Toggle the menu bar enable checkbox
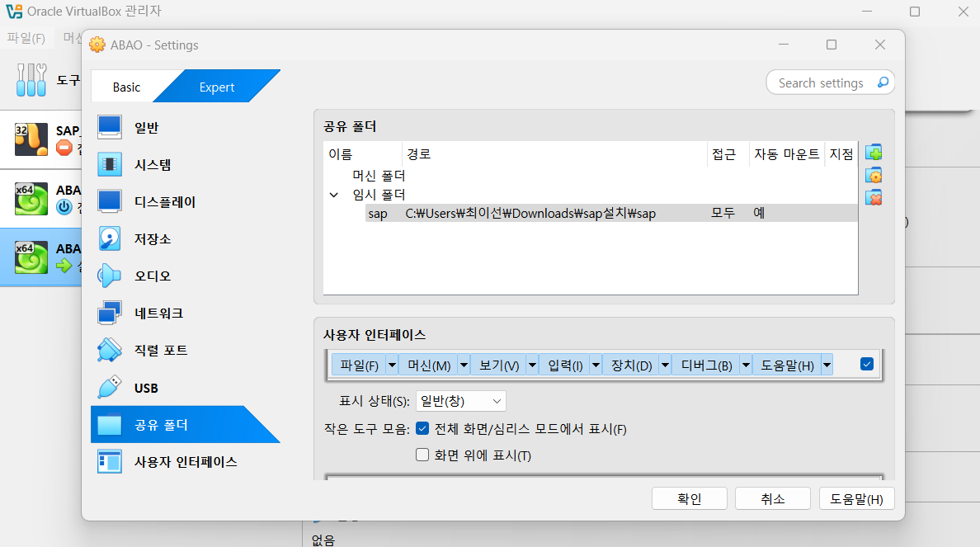Viewport: 980px width, 547px height. coord(867,365)
